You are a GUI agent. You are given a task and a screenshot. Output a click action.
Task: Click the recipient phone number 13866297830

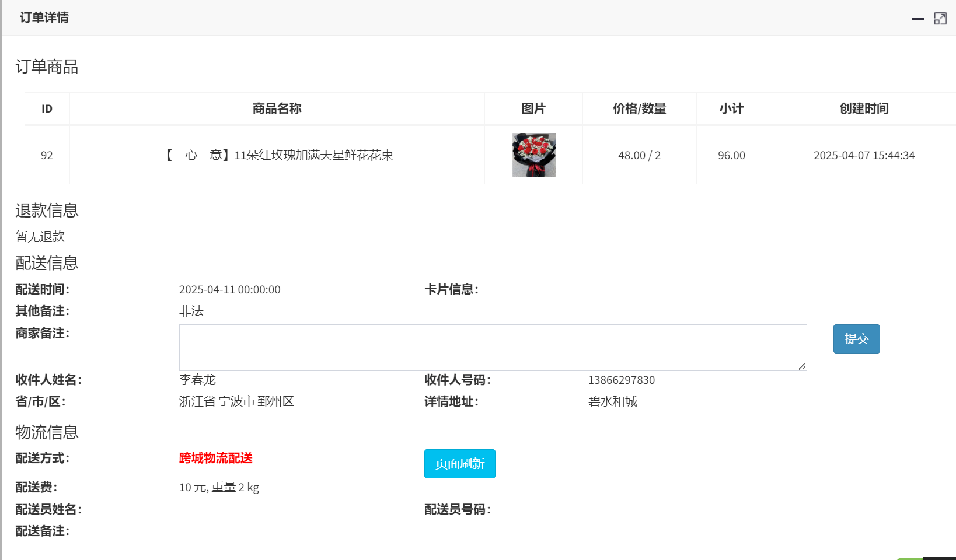click(x=621, y=380)
